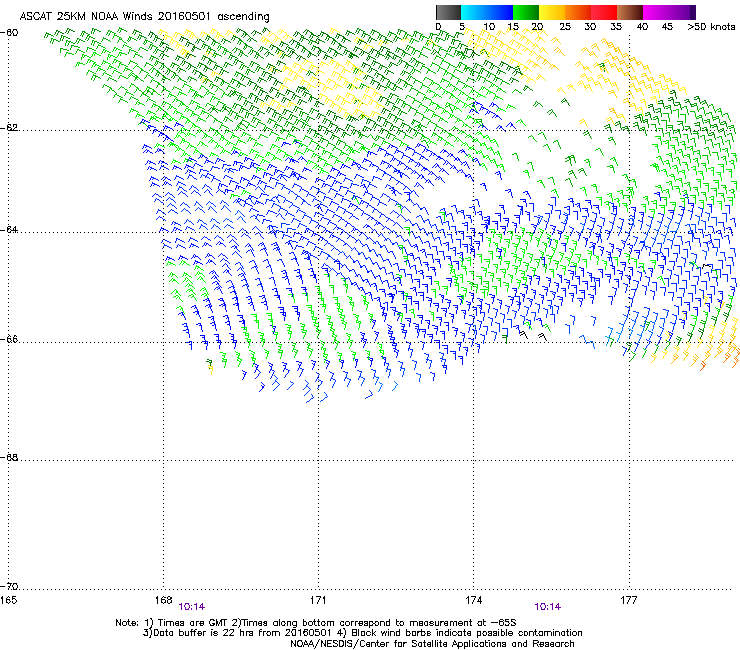Select the yellow 20-25 knots legend segment
The height and width of the screenshot is (650, 740).
click(x=552, y=12)
